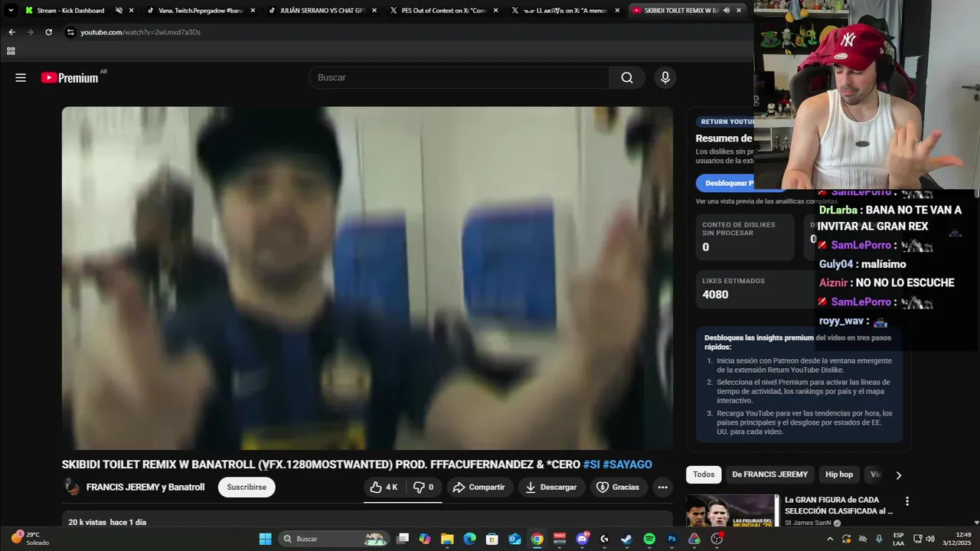Click the Desbloquear Premium button
This screenshot has width=980, height=551.
click(727, 183)
